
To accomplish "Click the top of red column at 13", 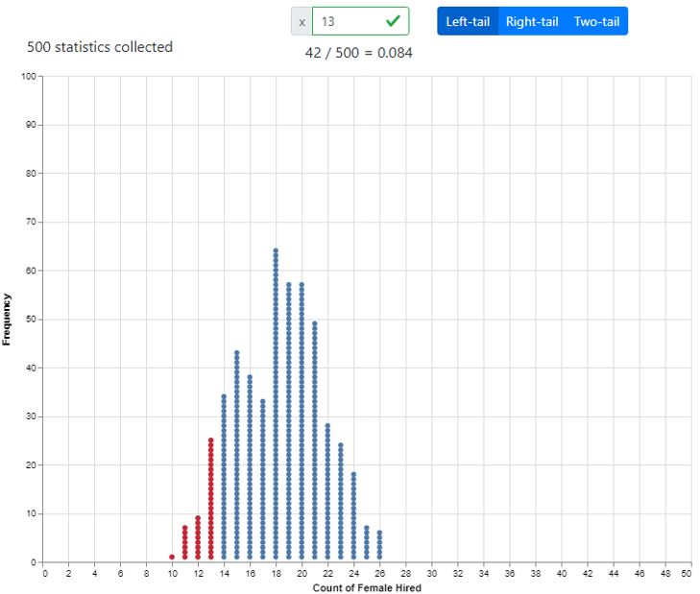I will [210, 440].
